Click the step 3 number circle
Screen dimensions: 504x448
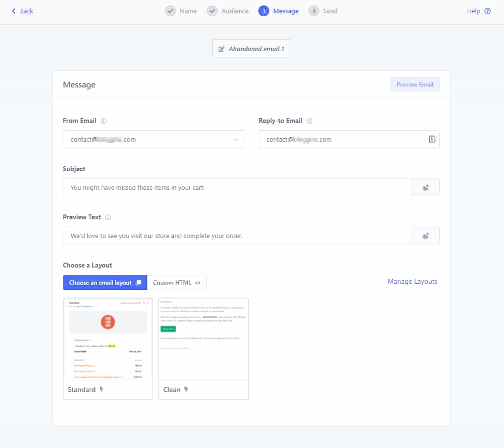[x=264, y=11]
